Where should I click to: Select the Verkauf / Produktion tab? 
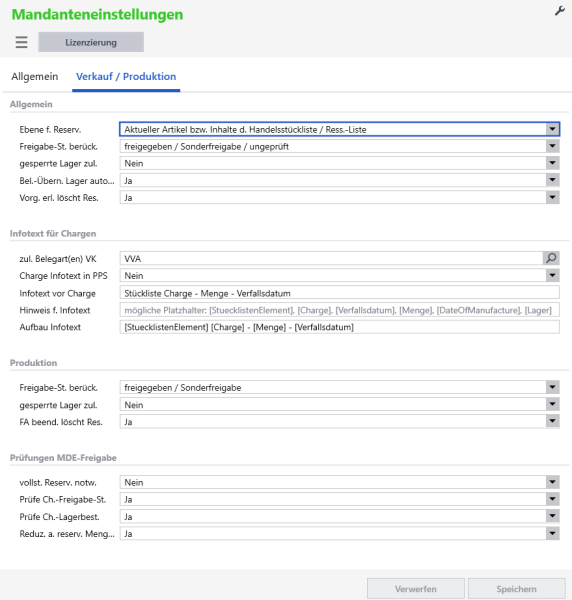click(126, 77)
